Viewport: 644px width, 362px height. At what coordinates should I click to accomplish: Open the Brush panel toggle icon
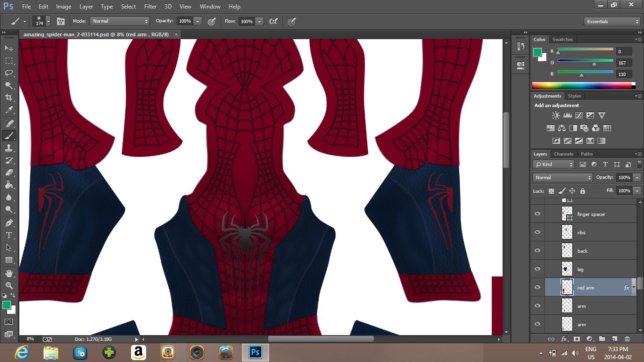click(x=61, y=21)
